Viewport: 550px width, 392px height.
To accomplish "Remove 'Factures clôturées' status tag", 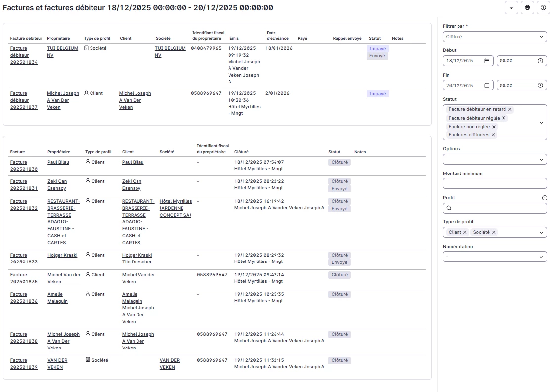I will coord(493,135).
